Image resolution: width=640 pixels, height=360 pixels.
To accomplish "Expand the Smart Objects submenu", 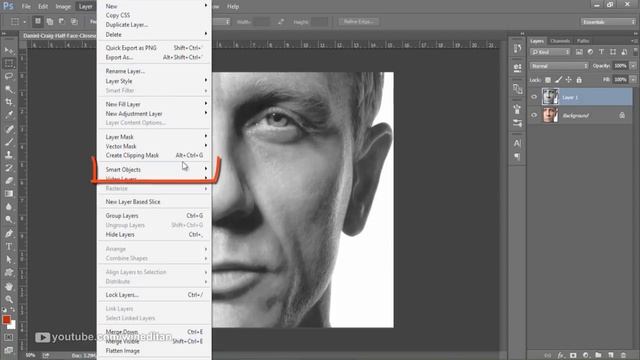I will click(x=155, y=169).
